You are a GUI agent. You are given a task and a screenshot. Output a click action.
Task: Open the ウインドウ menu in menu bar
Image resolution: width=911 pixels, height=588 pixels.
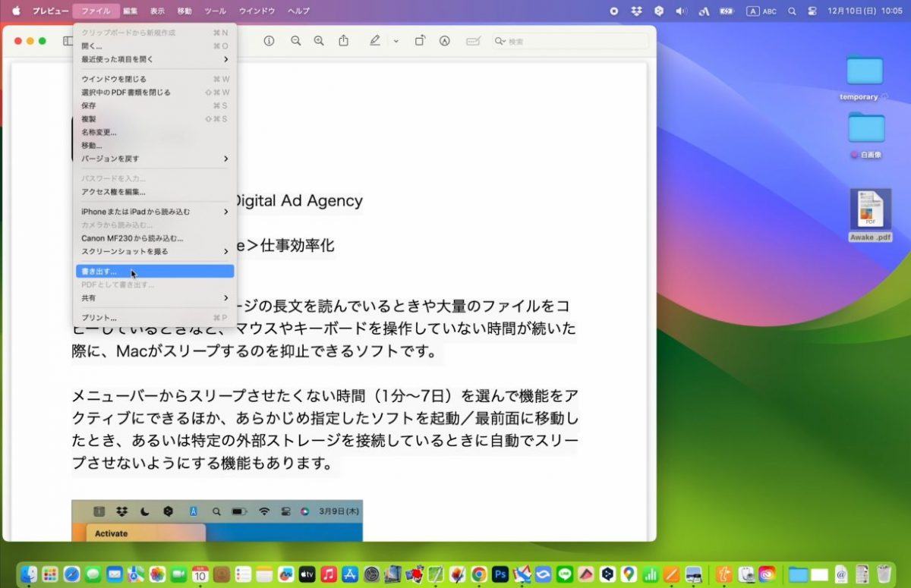(257, 11)
